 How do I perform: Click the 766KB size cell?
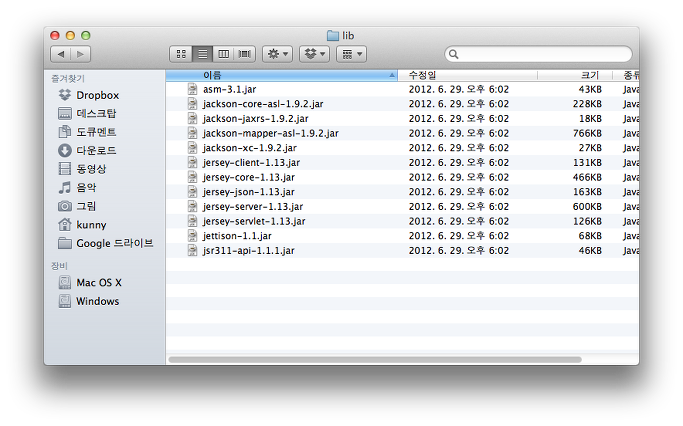coord(587,133)
